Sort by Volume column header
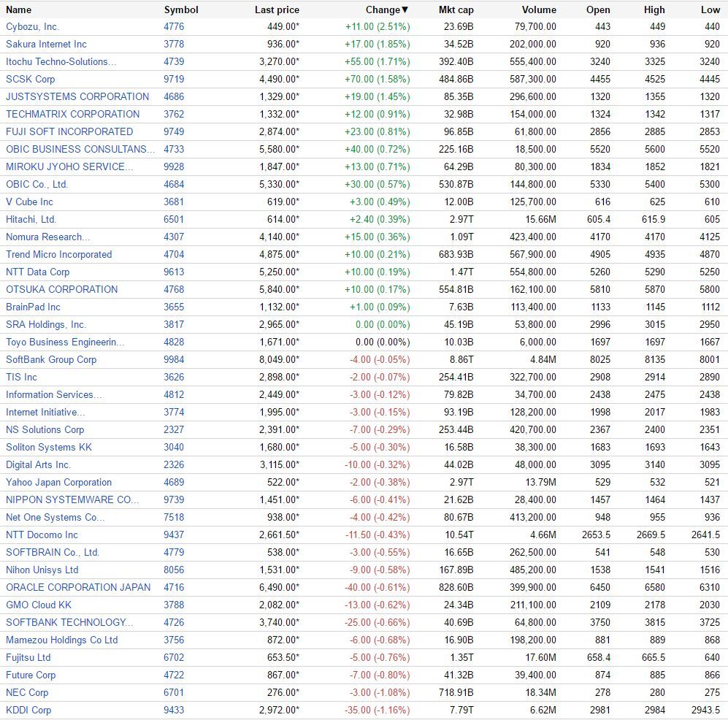Image resolution: width=728 pixels, height=720 pixels. coord(539,9)
